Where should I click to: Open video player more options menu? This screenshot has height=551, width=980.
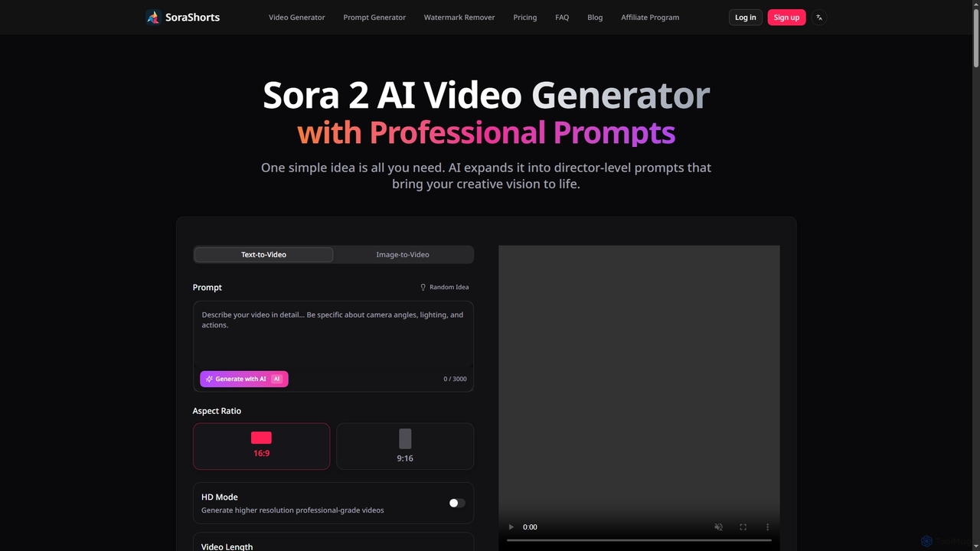[x=767, y=527]
